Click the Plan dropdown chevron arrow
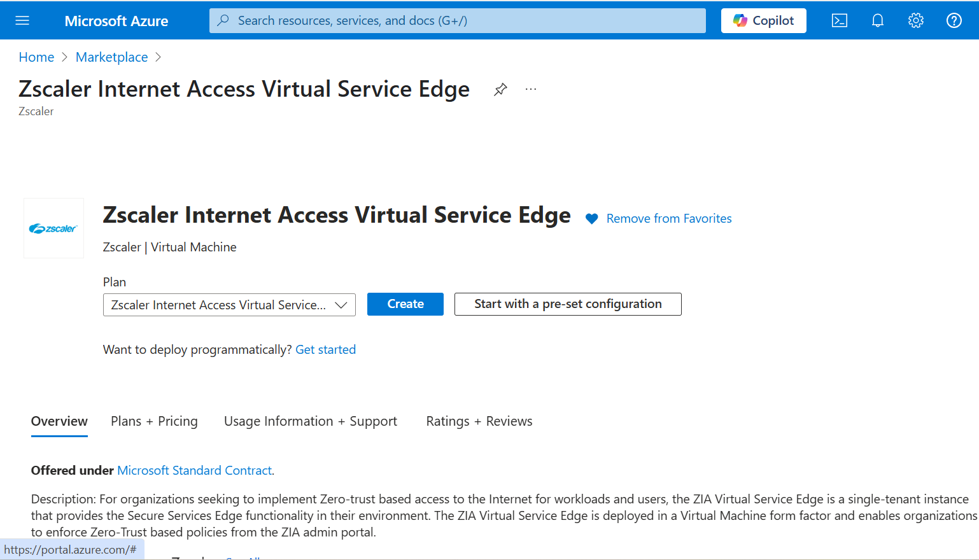Image resolution: width=979 pixels, height=560 pixels. tap(341, 305)
